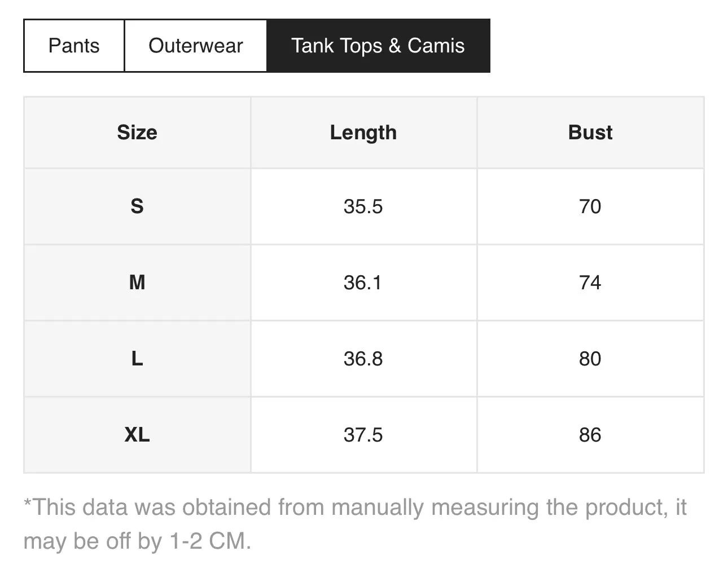The image size is (728, 569).
Task: Click the '1-2 CM' note line
Action: (137, 541)
